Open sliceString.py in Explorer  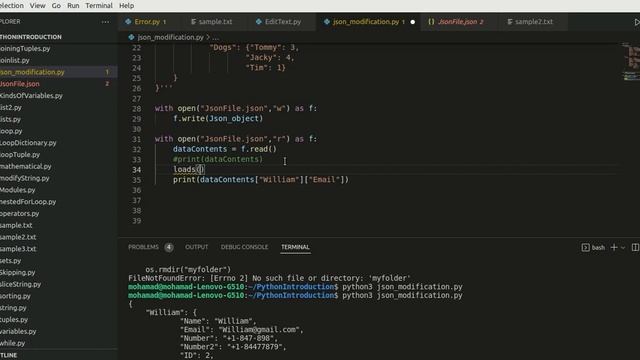point(59,284)
